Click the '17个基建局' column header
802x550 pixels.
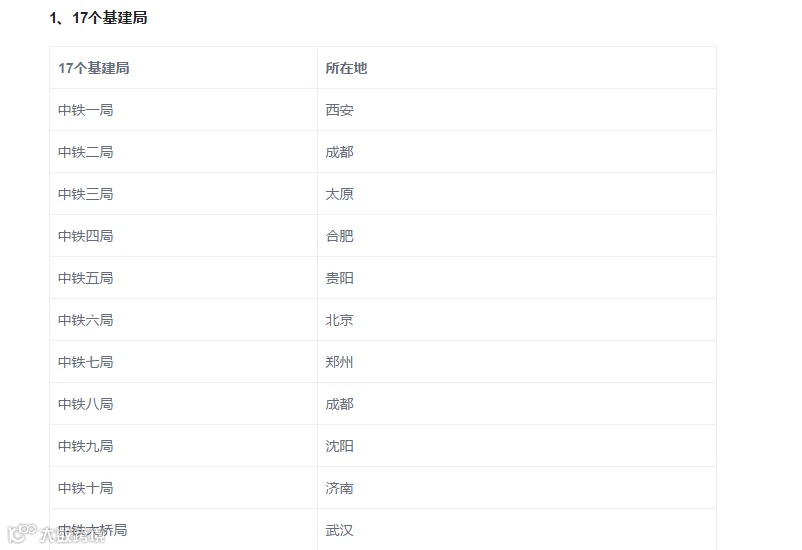pos(183,68)
